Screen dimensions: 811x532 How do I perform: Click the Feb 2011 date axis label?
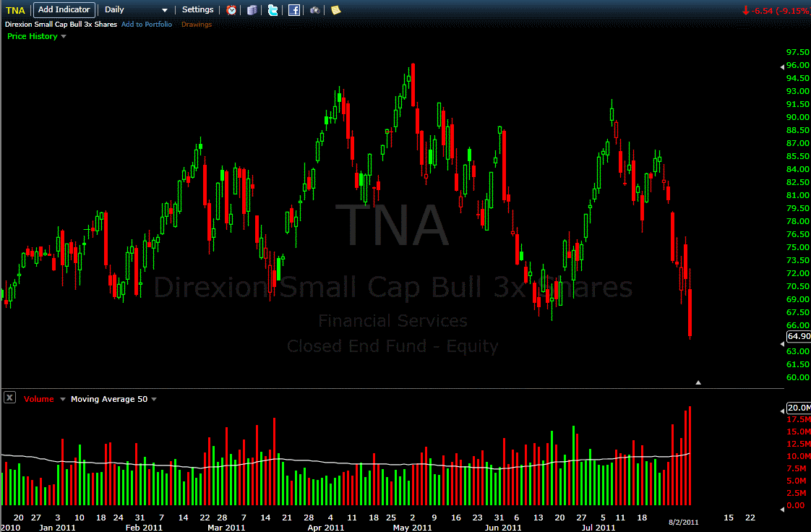pos(144,528)
